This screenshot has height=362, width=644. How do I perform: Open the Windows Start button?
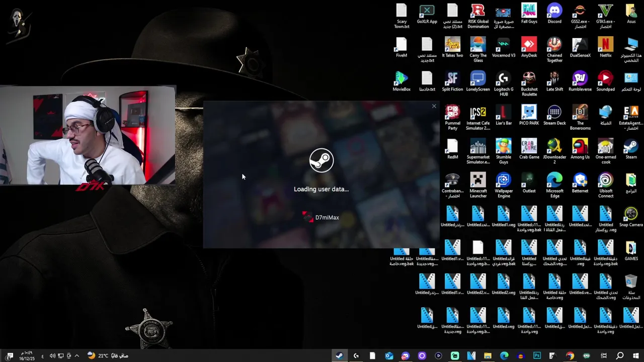point(636,355)
